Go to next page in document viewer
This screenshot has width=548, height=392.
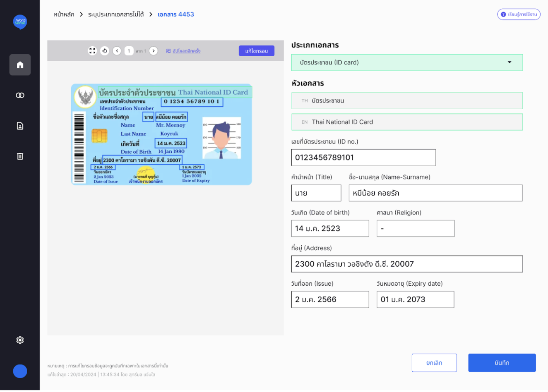(x=154, y=51)
